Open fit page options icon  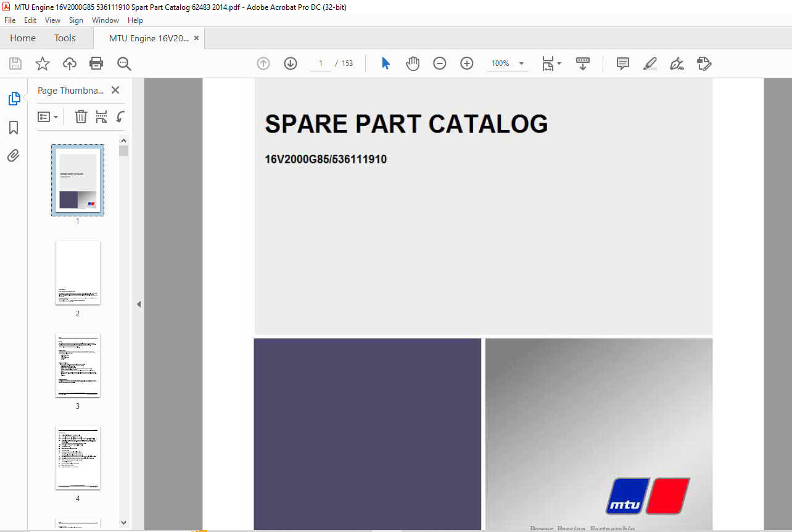pyautogui.click(x=548, y=63)
